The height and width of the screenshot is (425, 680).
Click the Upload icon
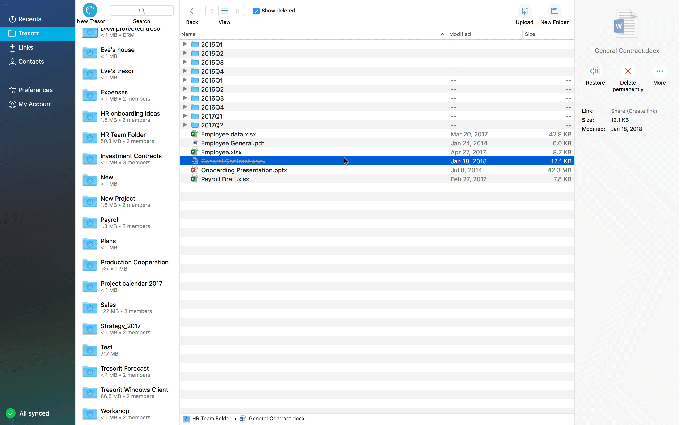tap(524, 11)
